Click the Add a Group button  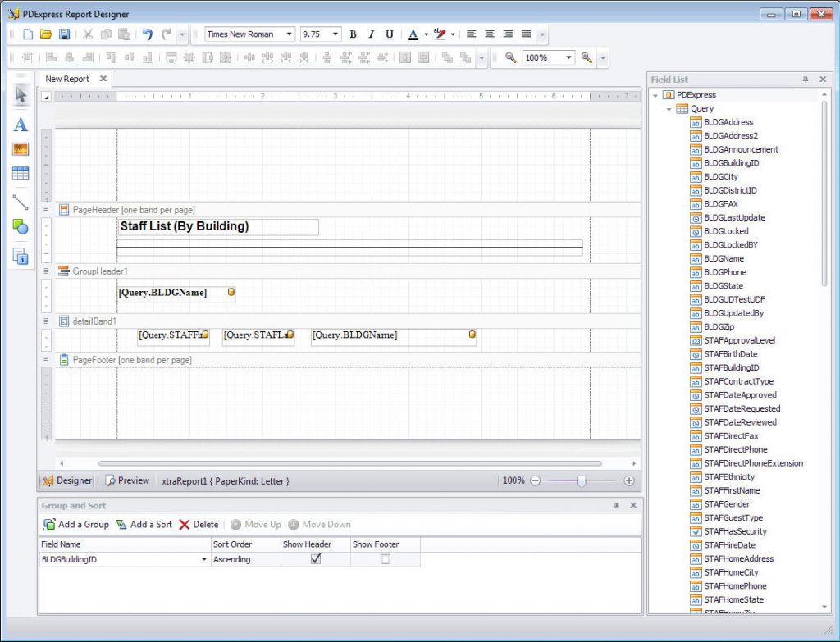tap(78, 525)
